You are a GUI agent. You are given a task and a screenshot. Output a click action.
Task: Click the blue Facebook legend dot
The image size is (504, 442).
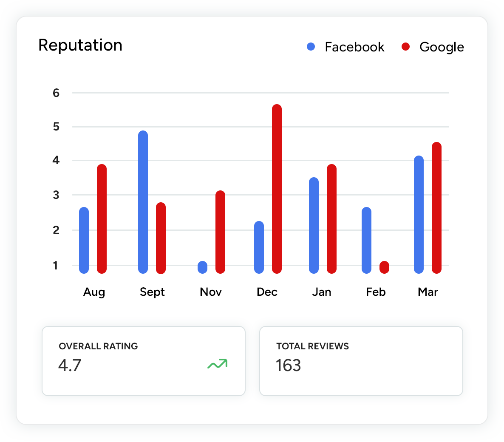[311, 47]
